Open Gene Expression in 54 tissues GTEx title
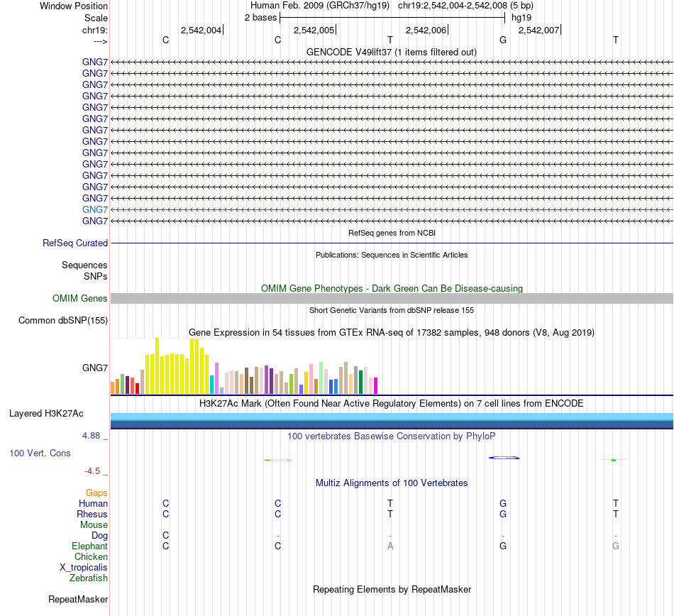Image resolution: width=674 pixels, height=616 pixels. 392,333
